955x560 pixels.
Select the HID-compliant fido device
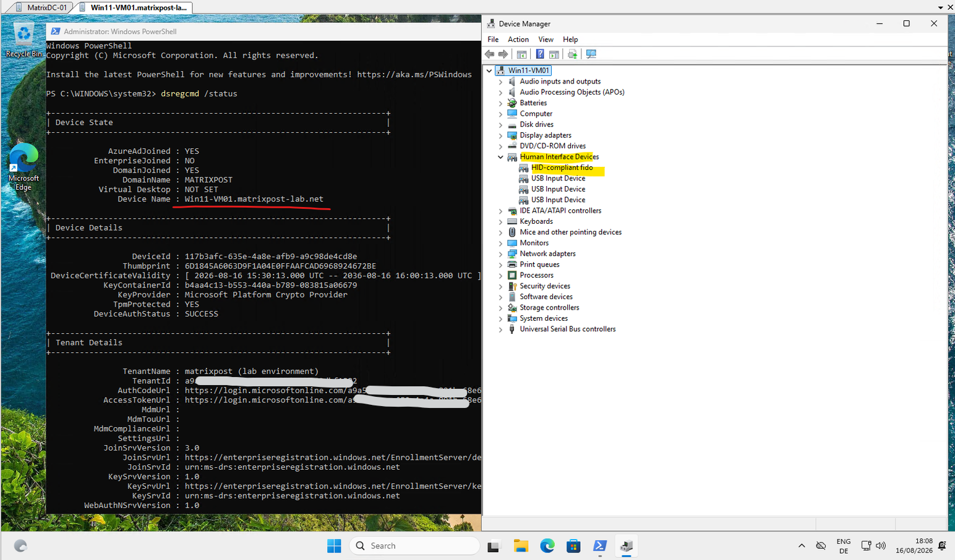pyautogui.click(x=562, y=168)
